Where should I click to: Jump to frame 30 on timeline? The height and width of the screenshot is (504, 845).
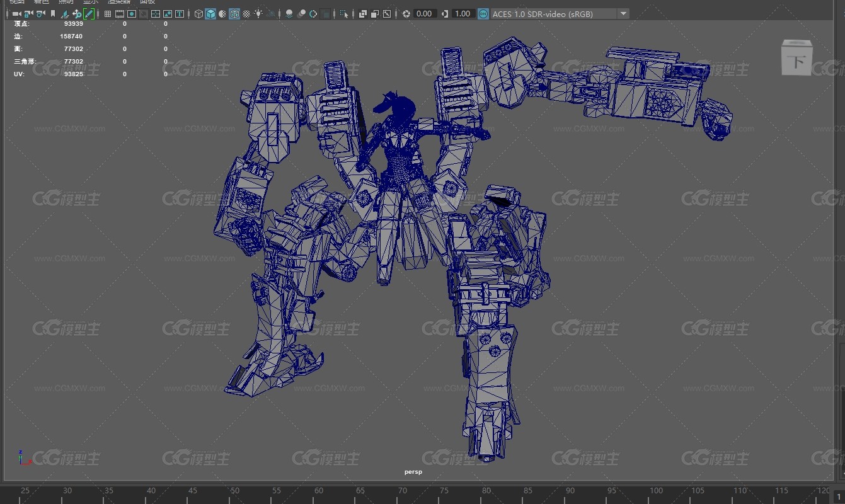click(x=67, y=491)
